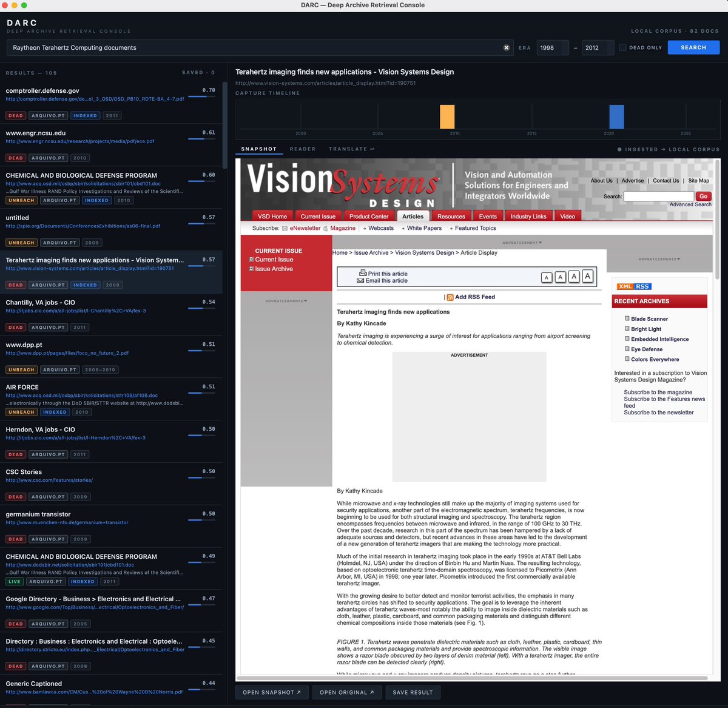Open the Webcasts link

[381, 228]
